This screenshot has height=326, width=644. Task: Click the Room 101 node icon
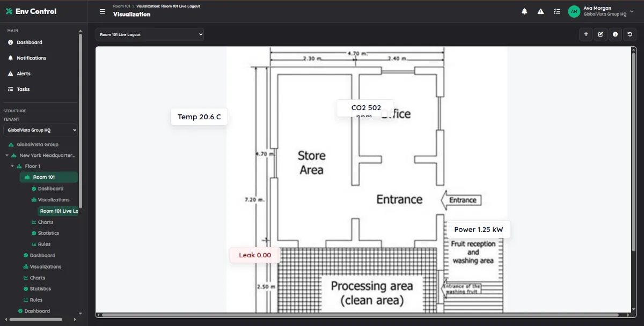point(27,177)
